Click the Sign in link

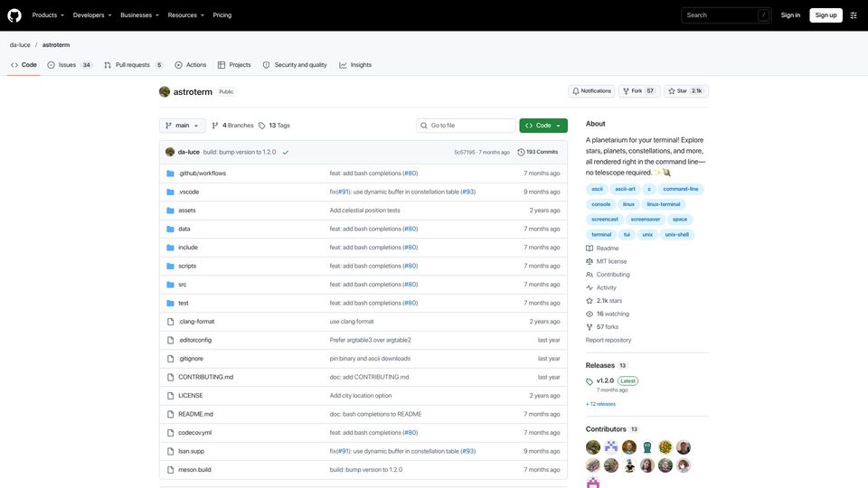pyautogui.click(x=790, y=15)
